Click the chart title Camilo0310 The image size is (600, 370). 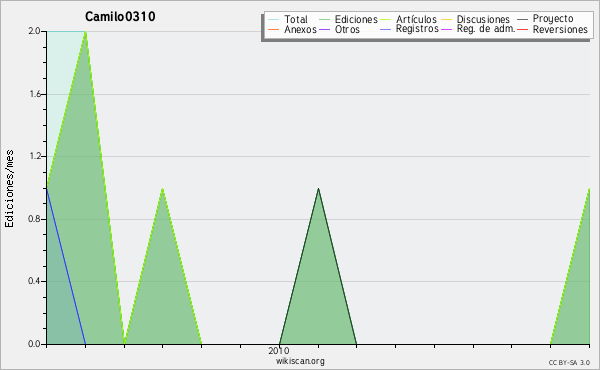point(120,16)
